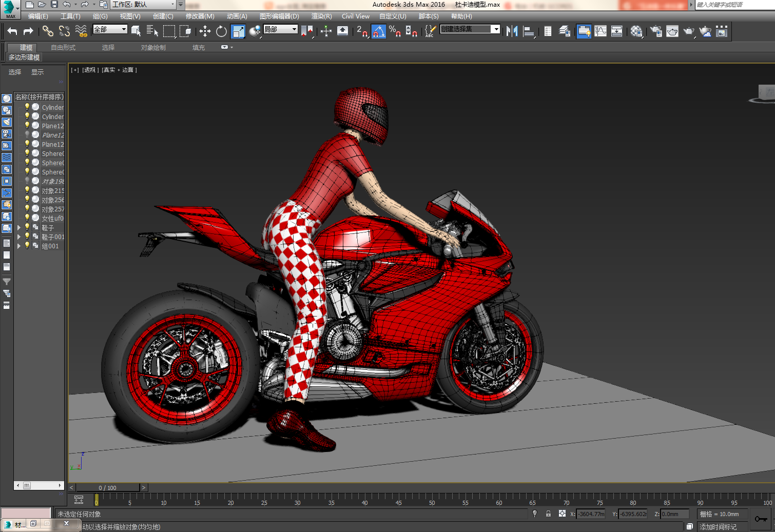
Task: Click the Select and Manipulate icon
Action: [x=326, y=31]
